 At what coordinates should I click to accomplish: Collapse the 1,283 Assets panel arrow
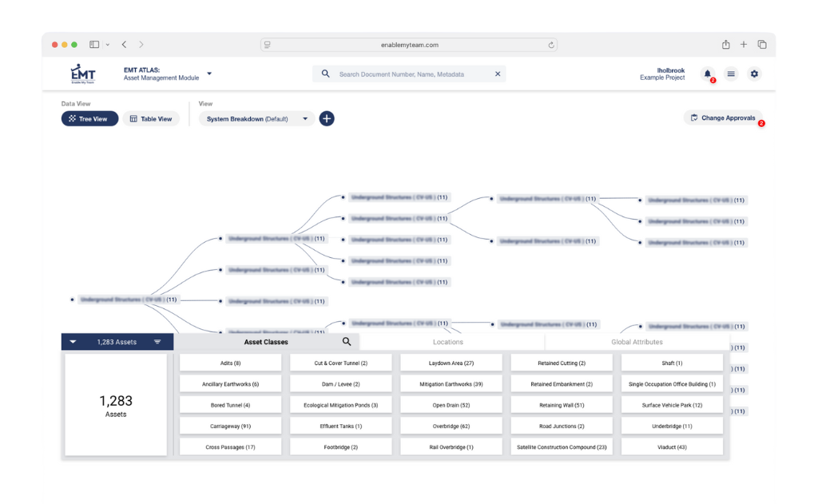pyautogui.click(x=73, y=342)
